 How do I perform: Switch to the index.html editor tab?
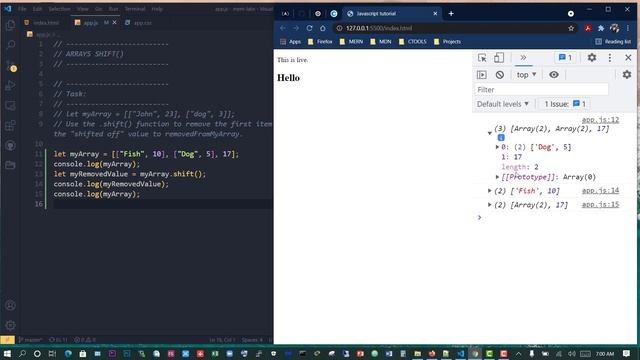(42, 23)
